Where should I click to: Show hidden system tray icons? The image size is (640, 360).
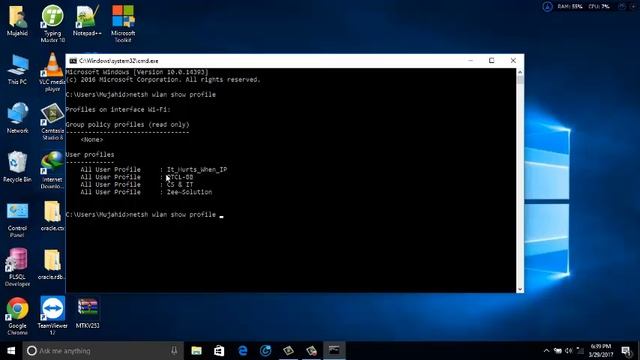click(x=547, y=351)
